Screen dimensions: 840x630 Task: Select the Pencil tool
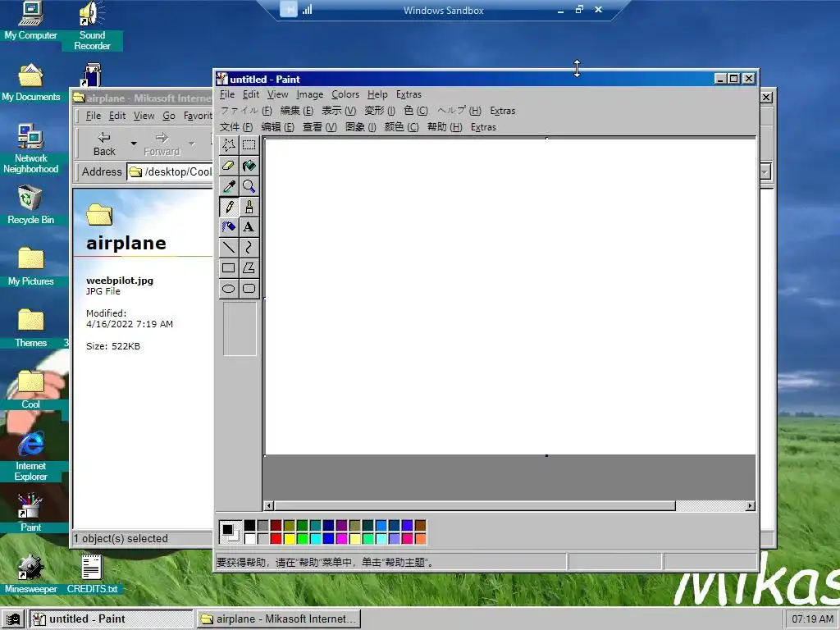pos(229,207)
